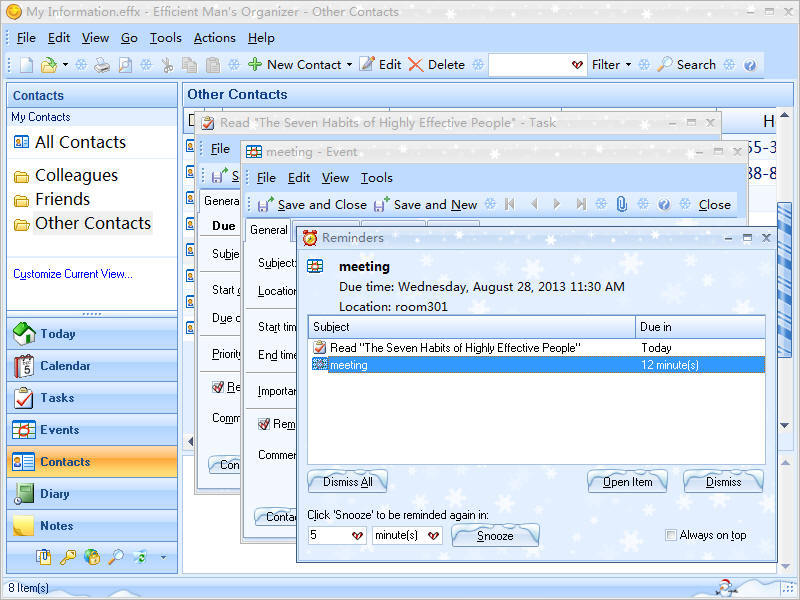Image resolution: width=800 pixels, height=600 pixels.
Task: Attach a file using the paperclip icon
Action: [x=621, y=204]
